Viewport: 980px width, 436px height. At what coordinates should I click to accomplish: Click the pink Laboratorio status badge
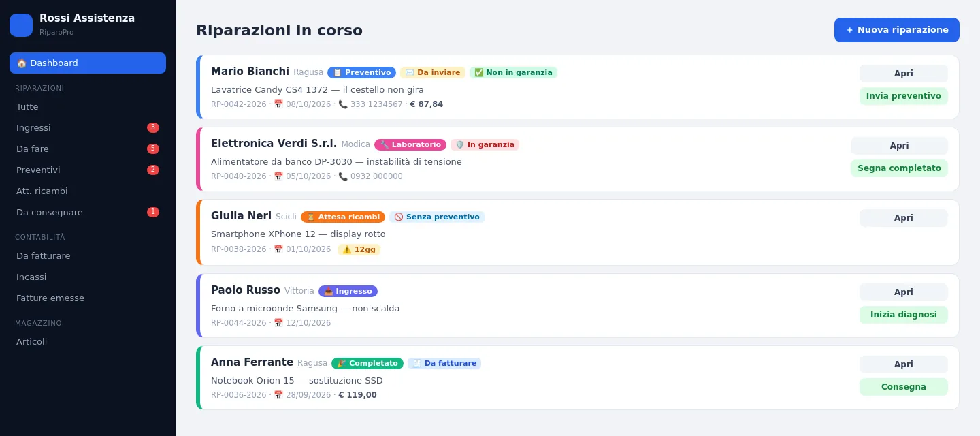(410, 144)
